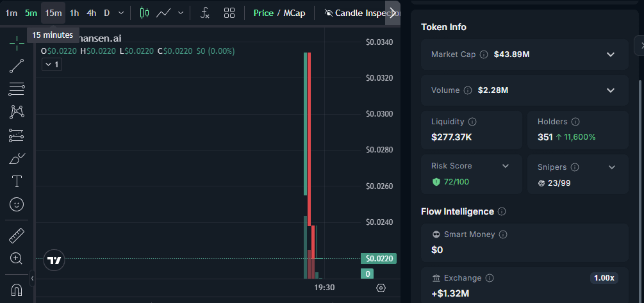
Task: Open the more timeframes dropdown
Action: tap(120, 13)
